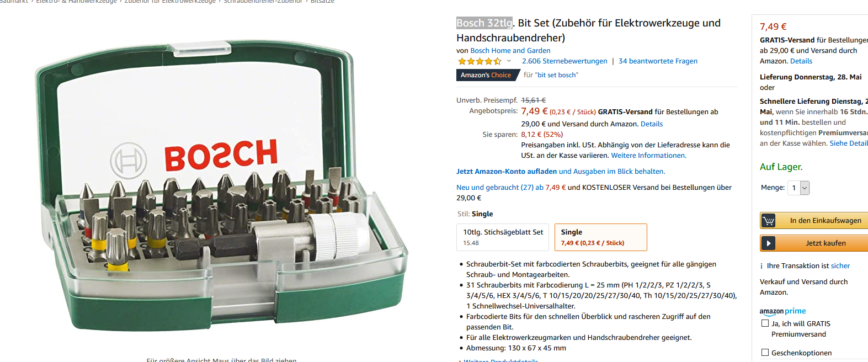Select the 10tlg. Stichsägeblatt Set option
The image size is (868, 362).
point(503,237)
